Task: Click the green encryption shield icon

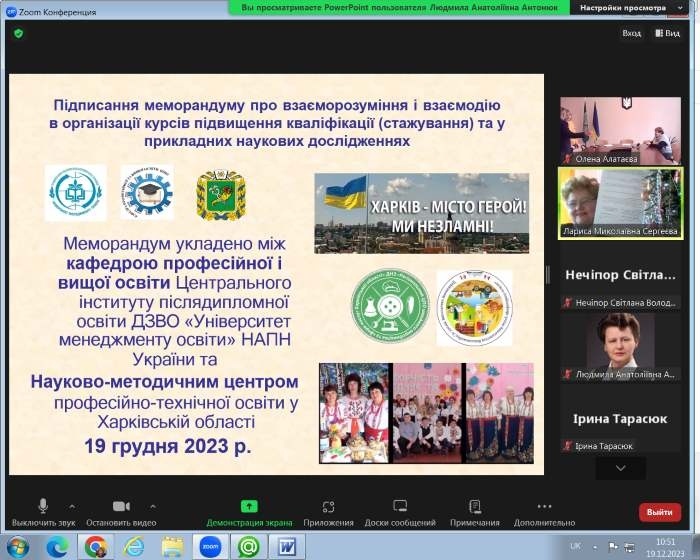Action: click(18, 33)
